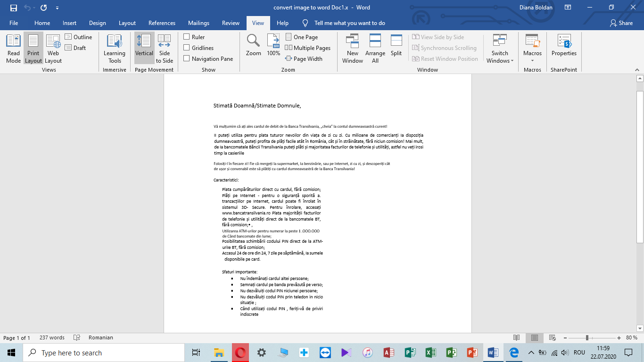644x362 pixels.
Task: Enable the Ruler checkbox
Action: coord(187,37)
